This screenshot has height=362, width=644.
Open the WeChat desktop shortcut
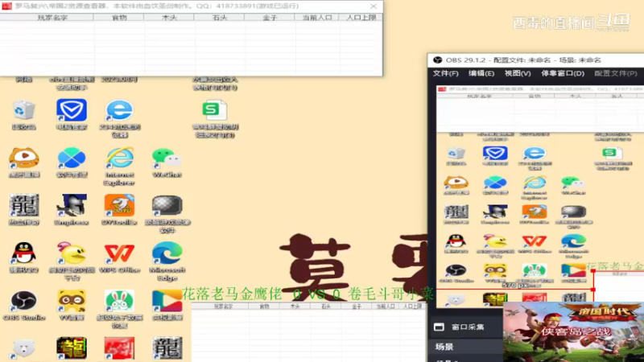167,158
